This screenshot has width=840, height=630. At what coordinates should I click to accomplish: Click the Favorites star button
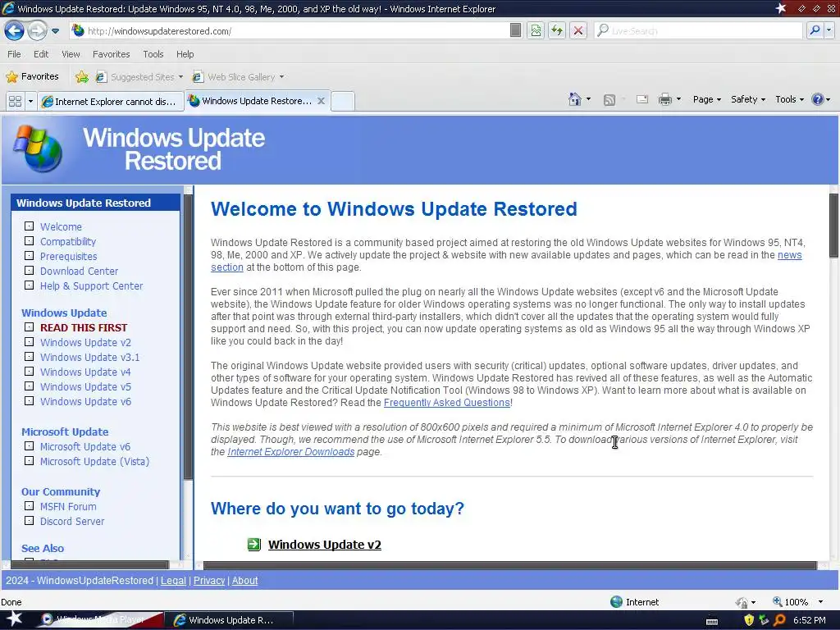(32, 76)
